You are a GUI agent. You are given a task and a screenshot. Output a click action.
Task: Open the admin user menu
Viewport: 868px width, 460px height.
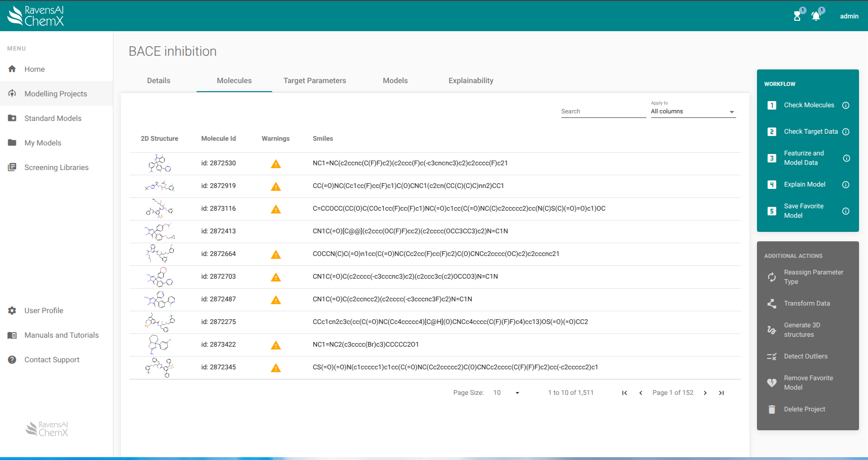[x=849, y=16]
